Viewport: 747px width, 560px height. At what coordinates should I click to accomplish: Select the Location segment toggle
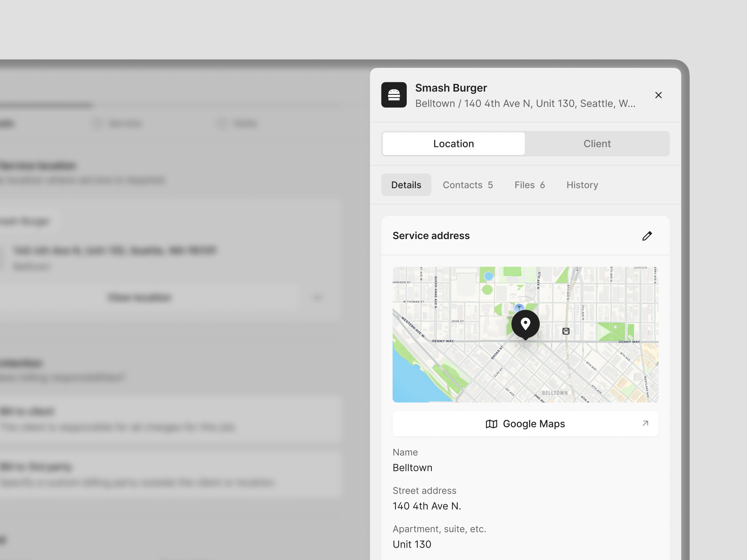(x=453, y=144)
